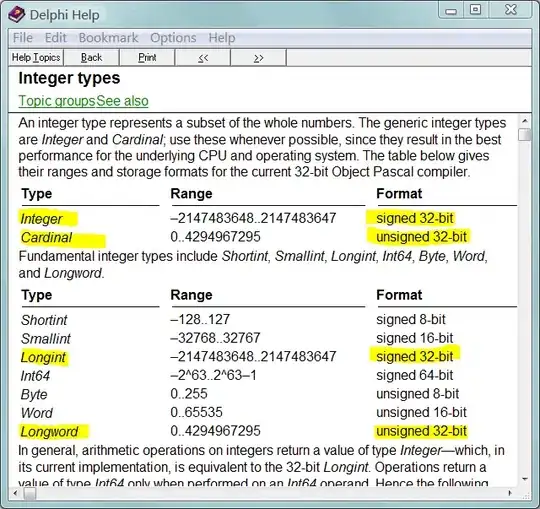Maximize the Delphi Help window

(x=475, y=10)
